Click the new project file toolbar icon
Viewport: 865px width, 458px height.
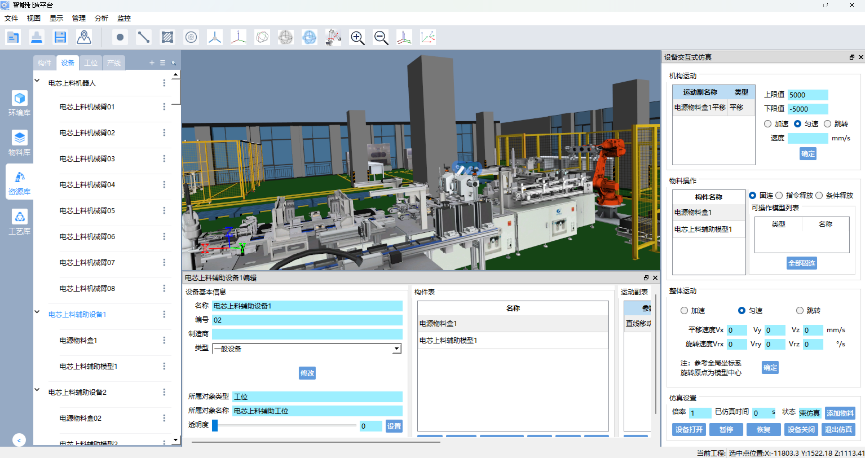click(x=13, y=38)
